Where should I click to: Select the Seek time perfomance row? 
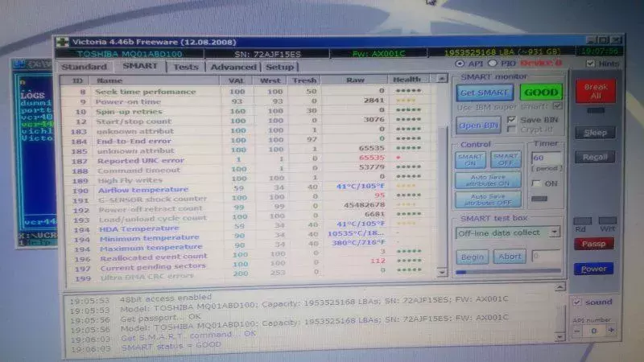(249, 91)
